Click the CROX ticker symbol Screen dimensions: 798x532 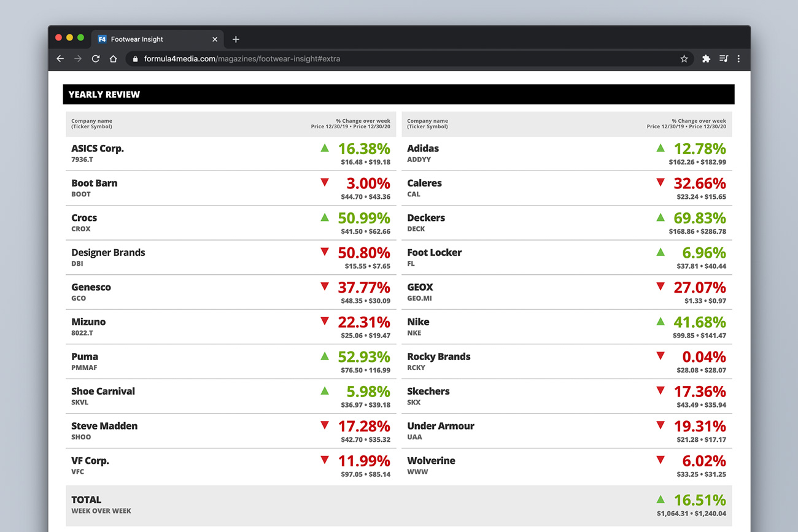coord(81,229)
